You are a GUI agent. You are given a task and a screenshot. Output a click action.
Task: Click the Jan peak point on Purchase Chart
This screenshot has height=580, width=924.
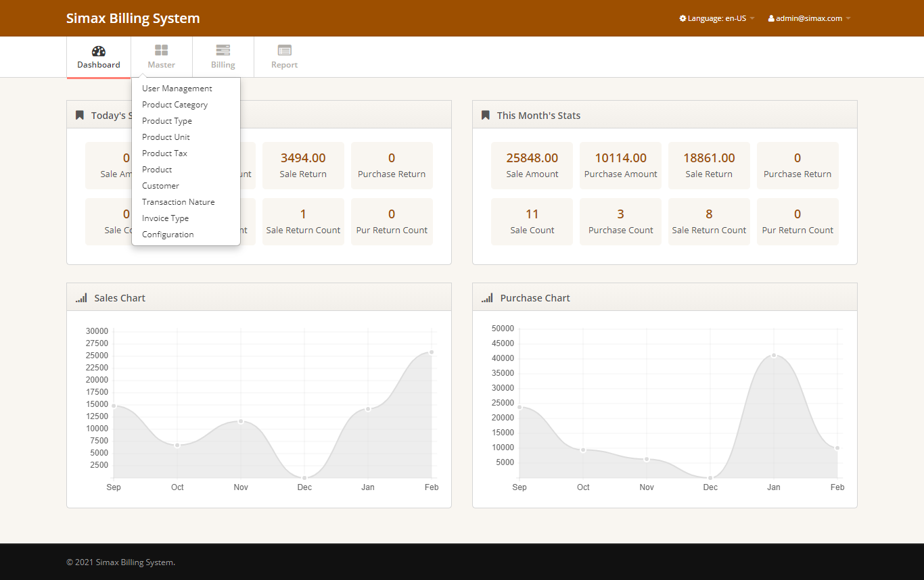pyautogui.click(x=774, y=355)
